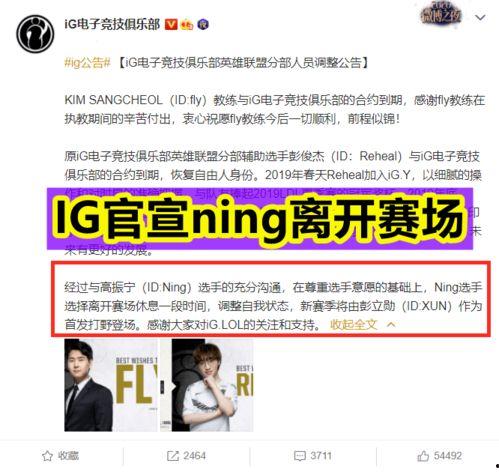Click the small up caret beside 收起全文
Screen dimensions: 499x472
coord(391,324)
